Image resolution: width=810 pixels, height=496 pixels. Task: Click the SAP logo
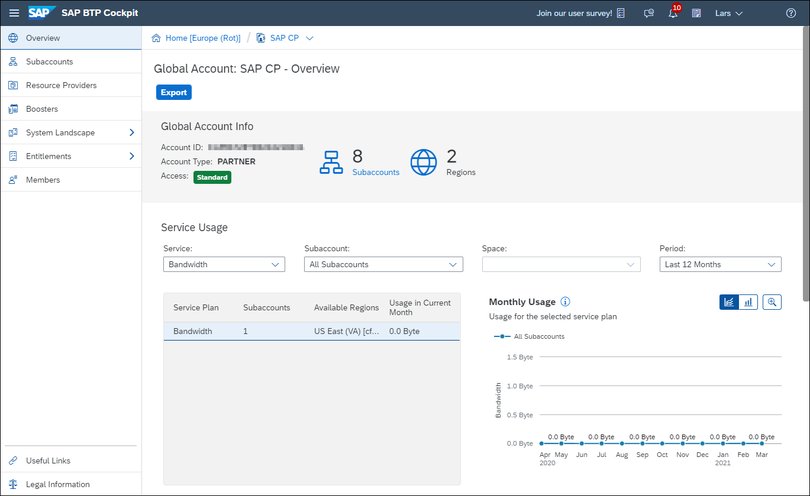coord(41,12)
